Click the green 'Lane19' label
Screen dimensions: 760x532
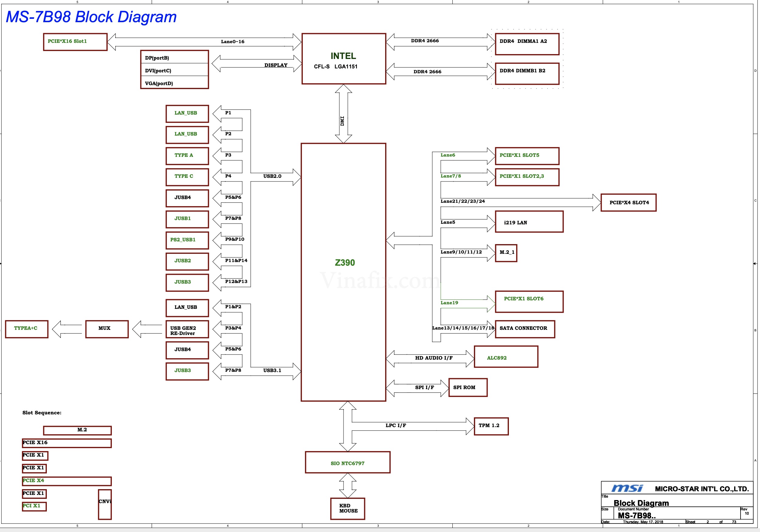(x=449, y=302)
